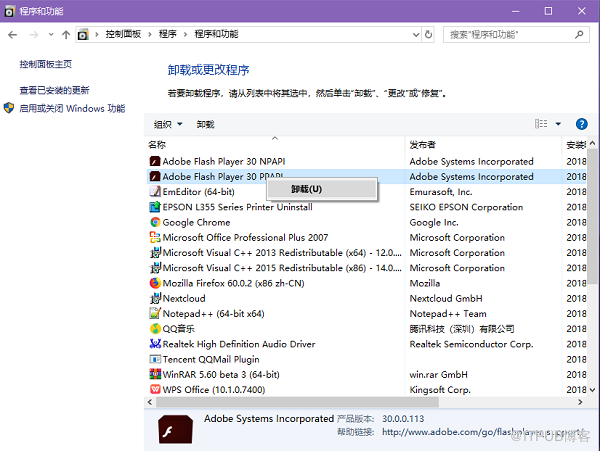Viewport: 600px width, 451px height.
Task: Go up one folder level arrow
Action: click(66, 34)
